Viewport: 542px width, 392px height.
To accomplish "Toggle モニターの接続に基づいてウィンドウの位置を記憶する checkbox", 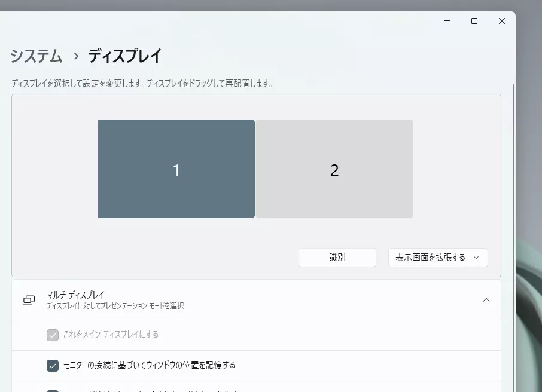I will [x=53, y=365].
